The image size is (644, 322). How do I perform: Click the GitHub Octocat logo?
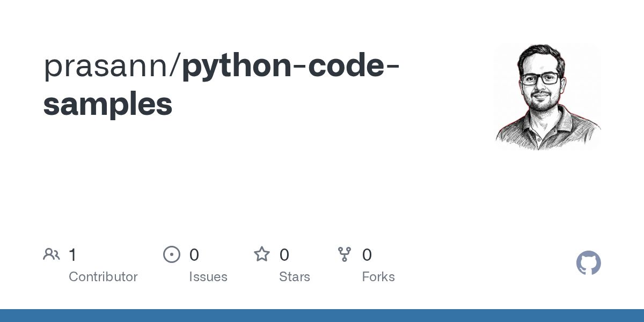589,263
